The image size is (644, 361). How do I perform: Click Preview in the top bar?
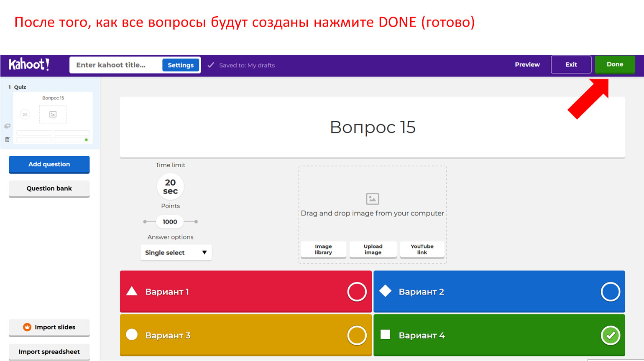(x=527, y=65)
